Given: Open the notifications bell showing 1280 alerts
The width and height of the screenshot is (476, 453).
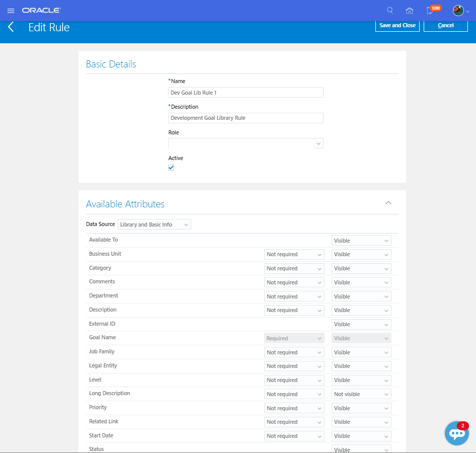Looking at the screenshot, I should 432,10.
